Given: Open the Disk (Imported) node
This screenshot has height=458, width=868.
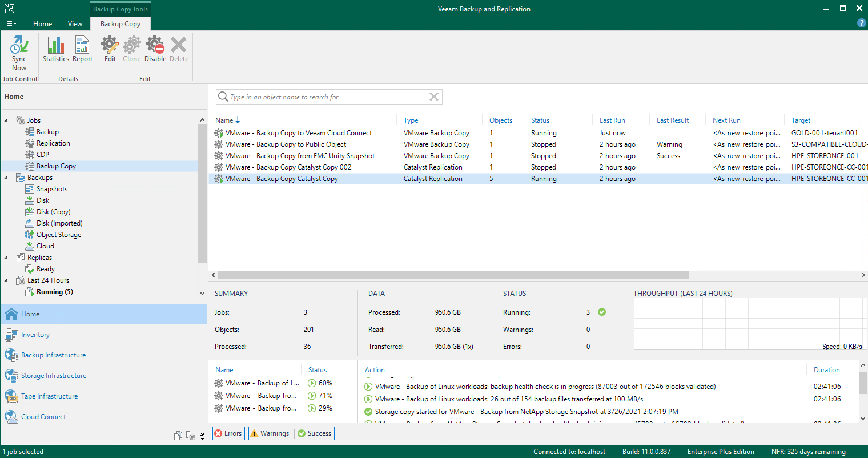Looking at the screenshot, I should [x=59, y=223].
